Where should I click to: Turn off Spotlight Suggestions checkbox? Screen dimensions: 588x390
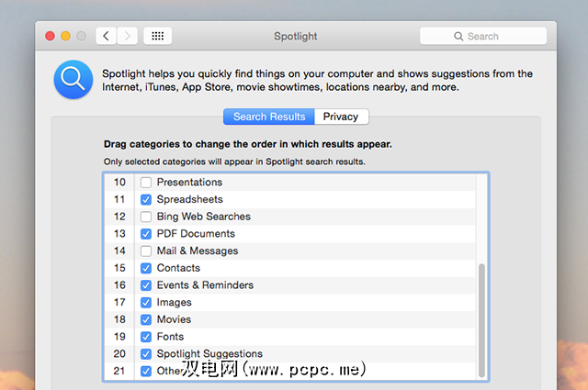(146, 354)
